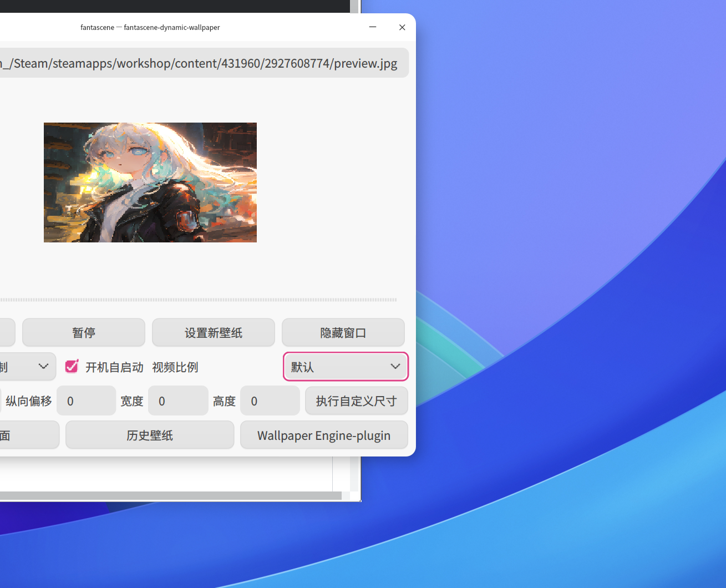
Task: Close the fantascene window
Action: (402, 27)
